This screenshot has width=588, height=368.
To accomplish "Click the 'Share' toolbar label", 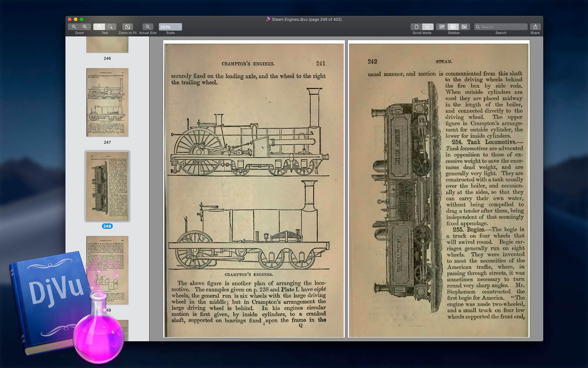I will (535, 33).
